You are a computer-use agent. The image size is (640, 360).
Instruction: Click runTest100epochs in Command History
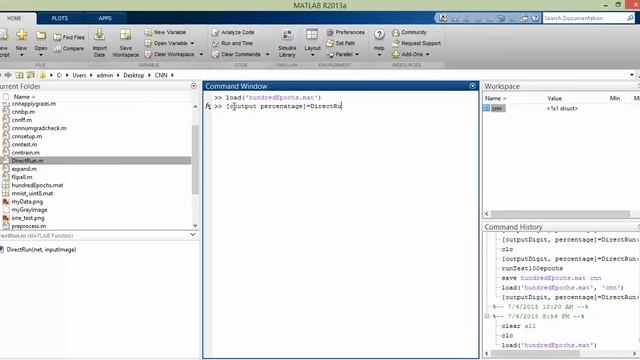pos(532,268)
